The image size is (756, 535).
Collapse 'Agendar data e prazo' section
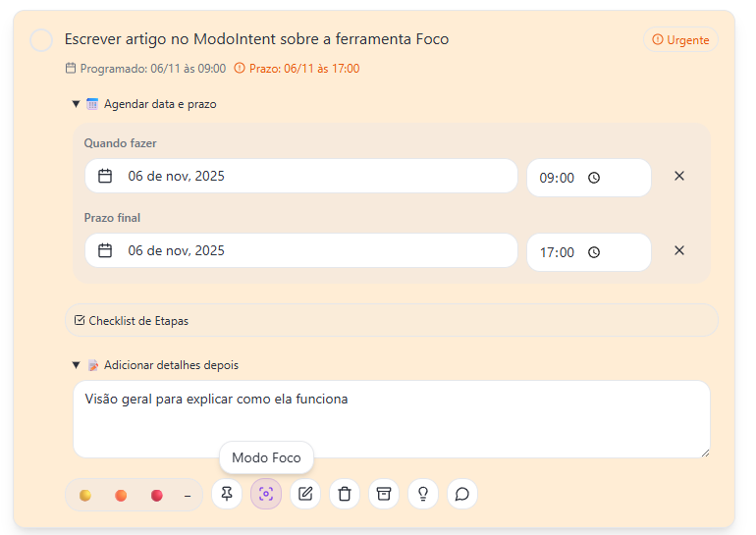click(77, 104)
